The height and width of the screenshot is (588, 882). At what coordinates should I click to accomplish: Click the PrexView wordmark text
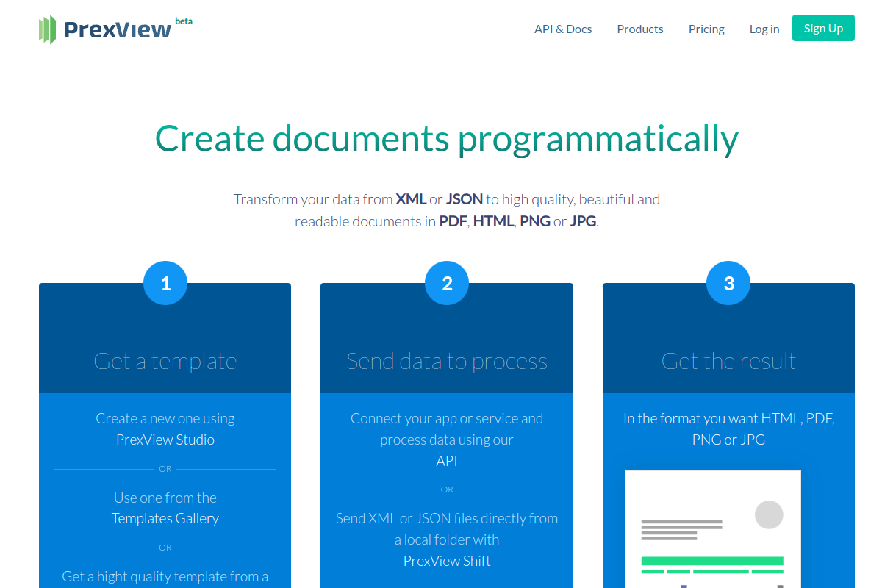coord(117,29)
